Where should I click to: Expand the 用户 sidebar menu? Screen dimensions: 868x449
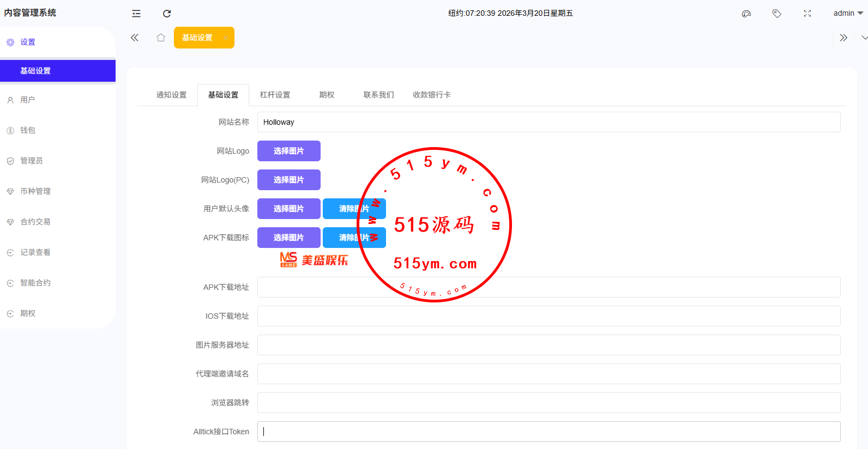28,100
